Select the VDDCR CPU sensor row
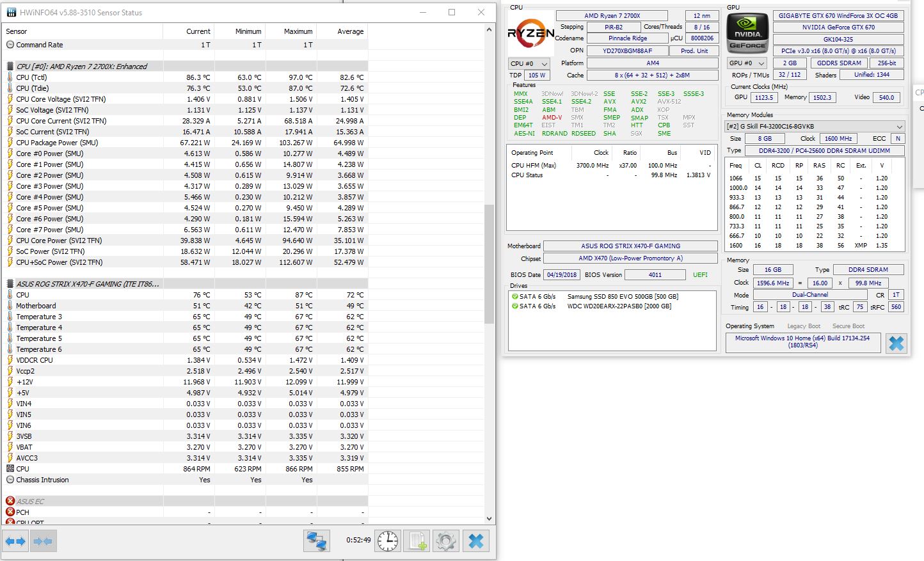924x561 pixels. [x=185, y=360]
